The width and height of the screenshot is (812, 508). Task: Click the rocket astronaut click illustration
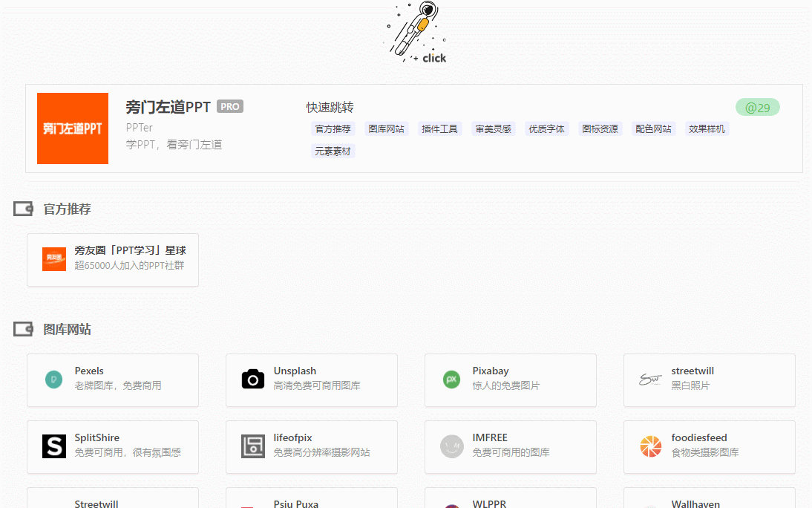417,32
